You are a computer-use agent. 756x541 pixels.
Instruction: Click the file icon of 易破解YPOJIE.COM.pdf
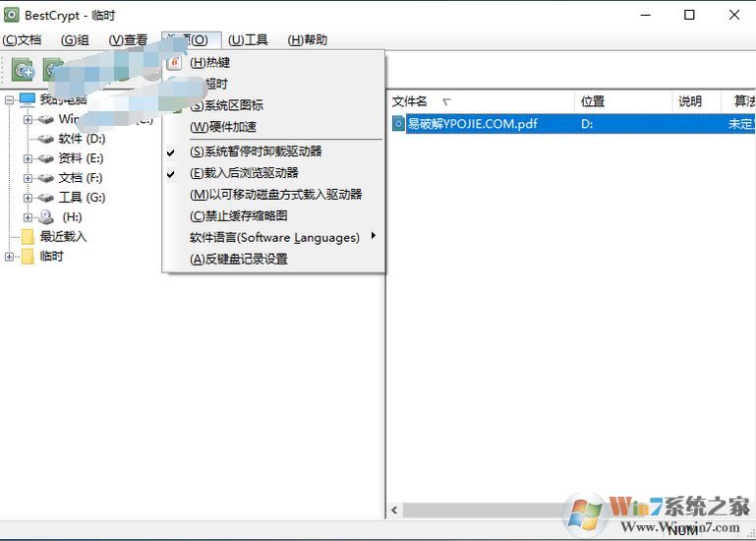[398, 124]
